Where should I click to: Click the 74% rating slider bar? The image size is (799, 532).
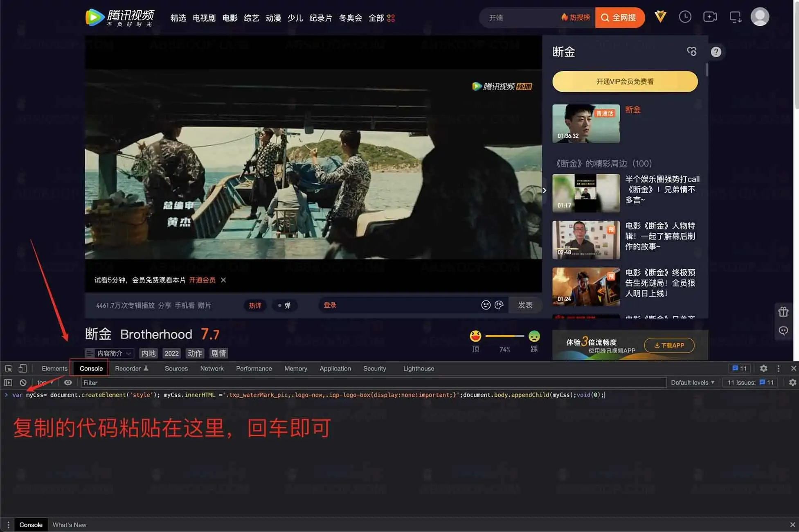[x=504, y=336]
